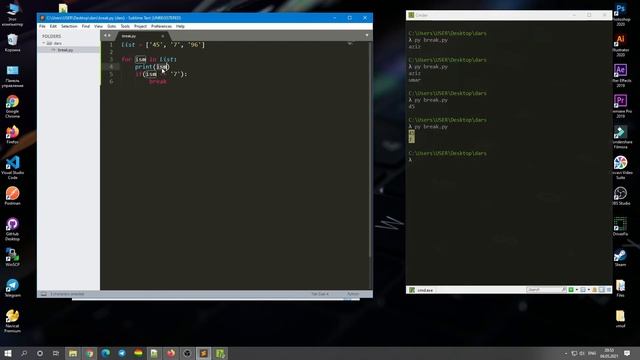Image resolution: width=640 pixels, height=360 pixels.
Task: Open Google Chrome desktop icon
Action: (12, 106)
